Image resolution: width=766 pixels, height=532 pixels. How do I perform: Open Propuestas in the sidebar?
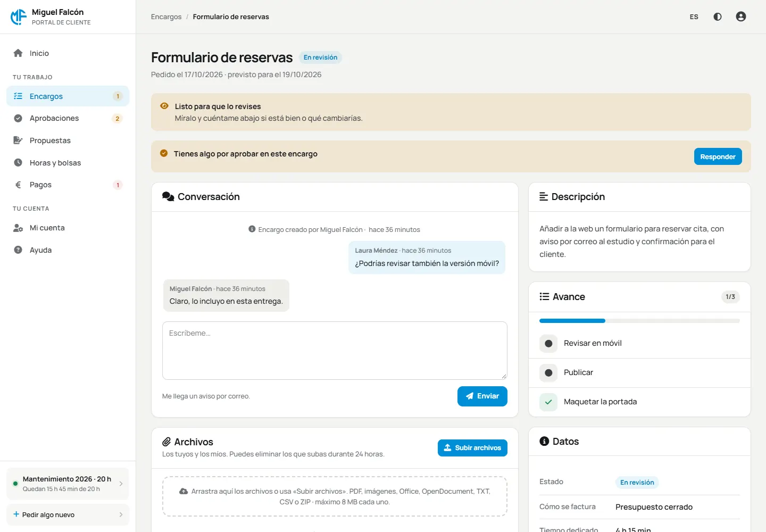click(68, 140)
